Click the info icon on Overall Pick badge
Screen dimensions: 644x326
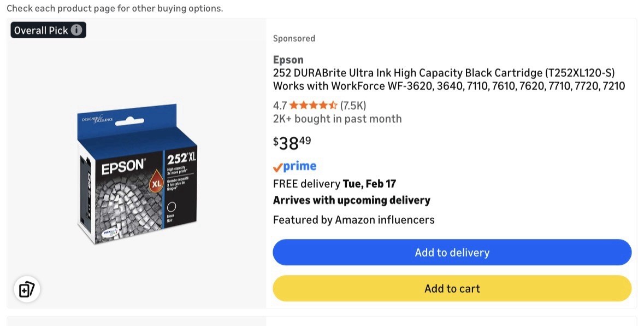(x=77, y=30)
